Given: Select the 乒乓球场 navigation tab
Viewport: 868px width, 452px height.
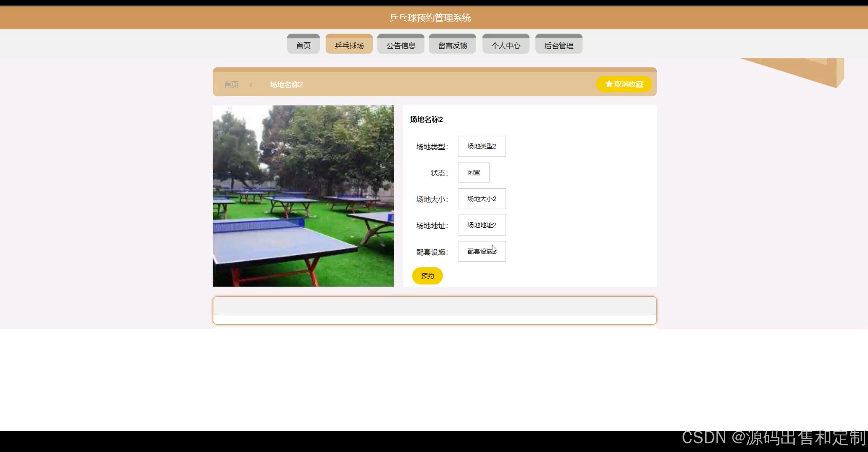Looking at the screenshot, I should point(349,45).
